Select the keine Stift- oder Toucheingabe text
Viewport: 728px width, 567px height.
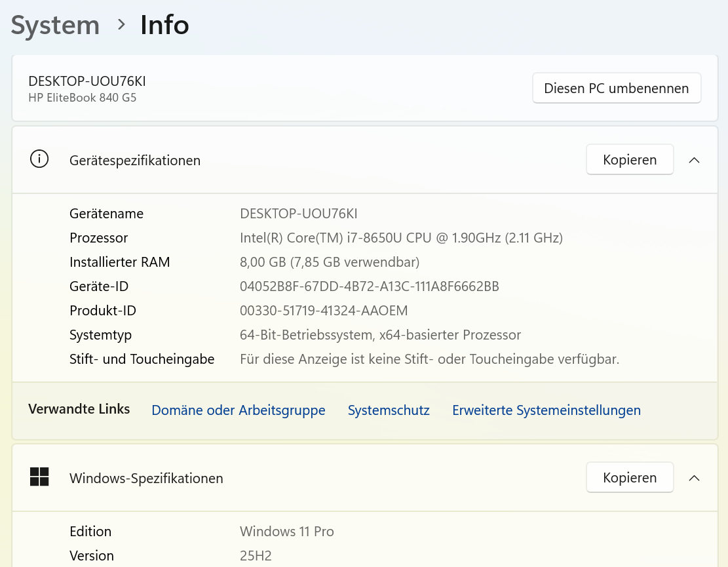429,359
